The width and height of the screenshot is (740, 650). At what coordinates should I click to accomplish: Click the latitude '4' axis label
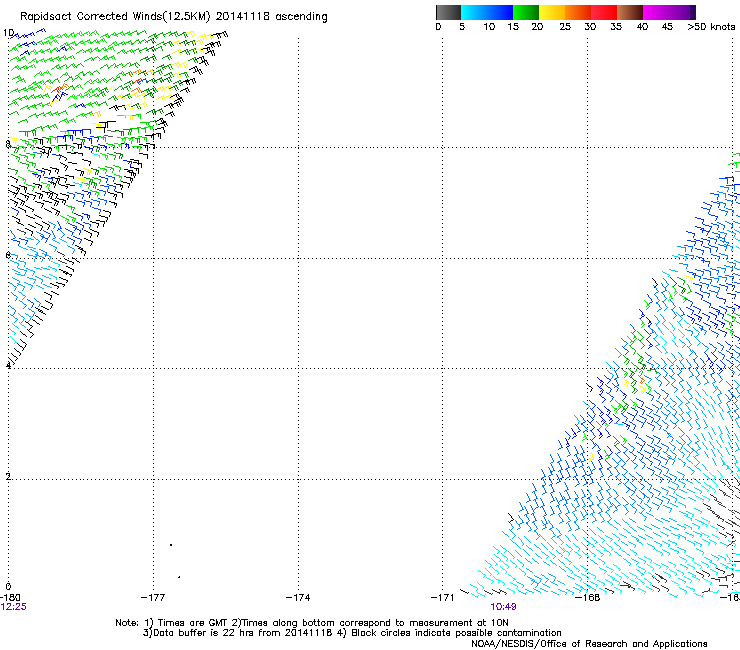point(8,366)
